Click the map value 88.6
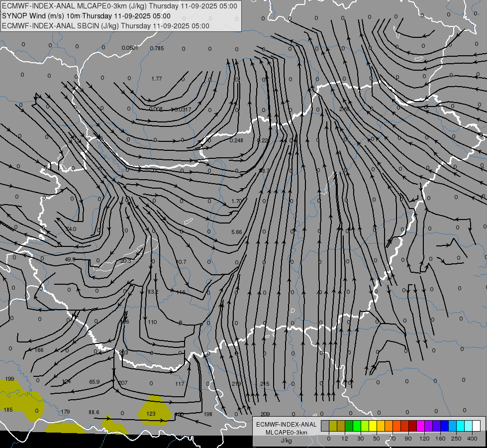Viewport: 487px width, 448px height. [x=94, y=412]
